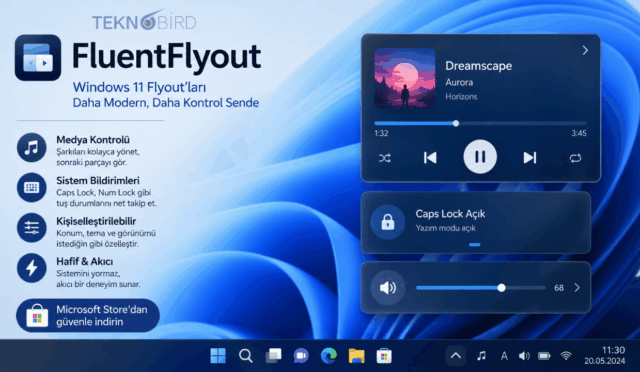Open Microsoft Store from taskbar

tap(384, 356)
